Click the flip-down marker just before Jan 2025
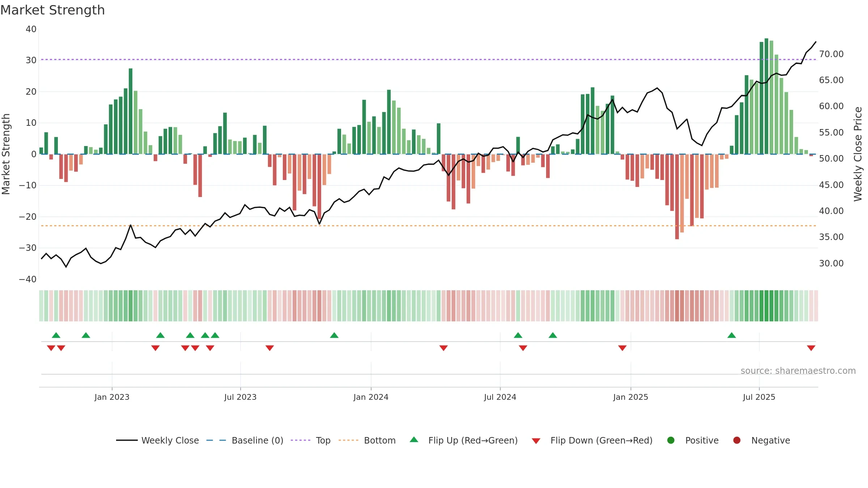Image resolution: width=868 pixels, height=488 pixels. [622, 348]
